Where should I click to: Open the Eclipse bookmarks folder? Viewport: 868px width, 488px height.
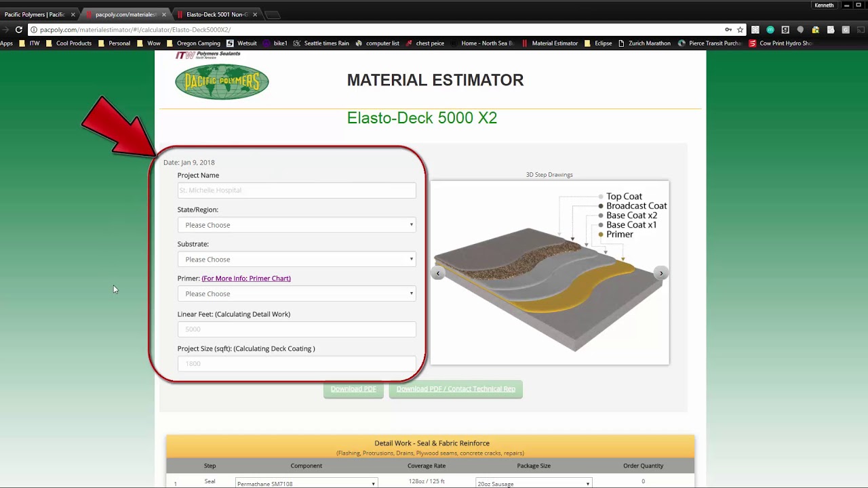tap(598, 43)
